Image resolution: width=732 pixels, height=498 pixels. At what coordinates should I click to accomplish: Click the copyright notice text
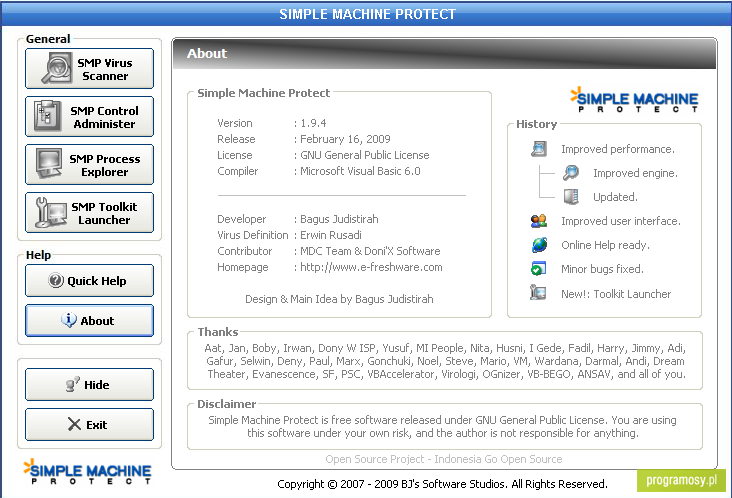pos(442,484)
